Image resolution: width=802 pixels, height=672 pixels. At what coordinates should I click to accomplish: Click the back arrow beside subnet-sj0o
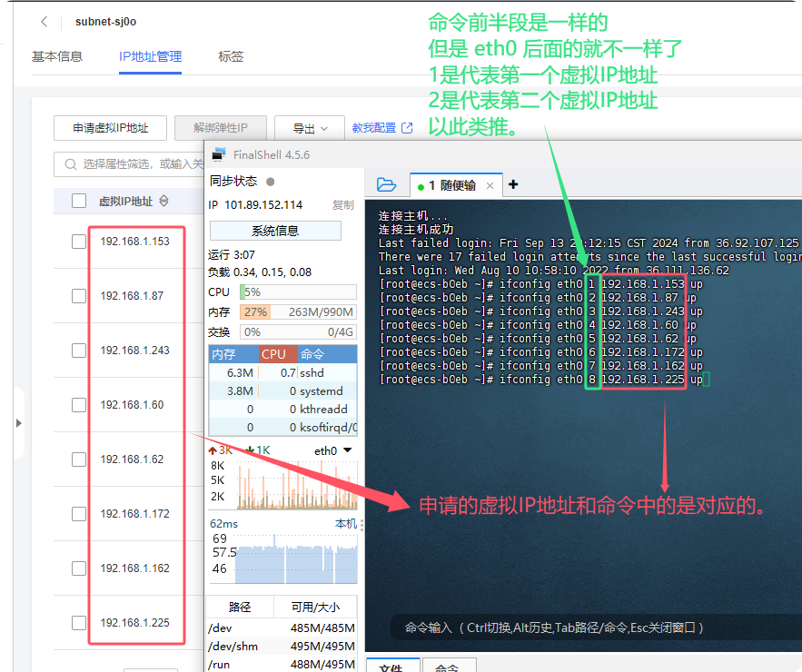click(x=44, y=22)
